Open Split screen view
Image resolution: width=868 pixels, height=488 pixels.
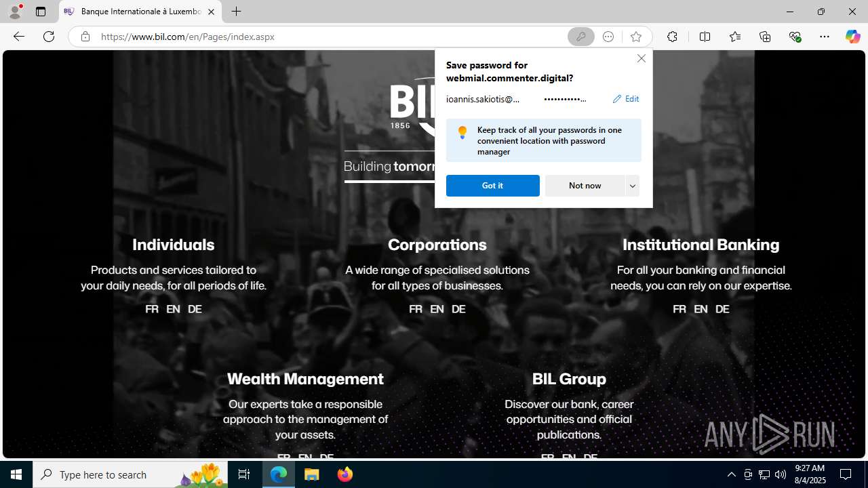pyautogui.click(x=705, y=37)
